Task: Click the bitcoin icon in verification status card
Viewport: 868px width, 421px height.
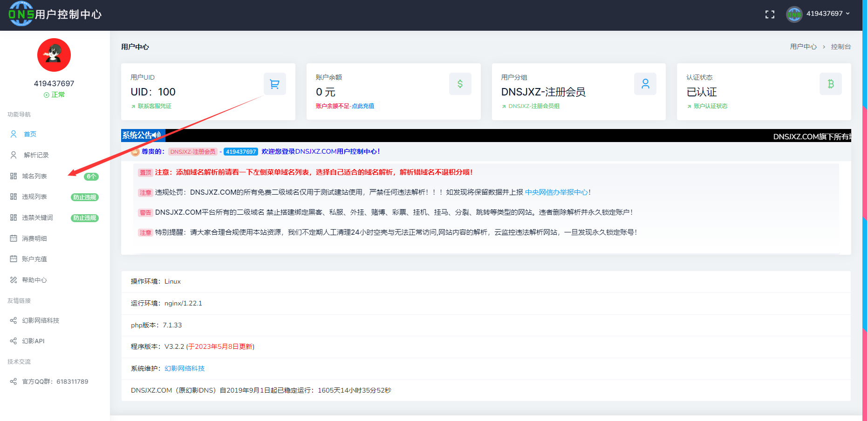Action: (x=830, y=84)
